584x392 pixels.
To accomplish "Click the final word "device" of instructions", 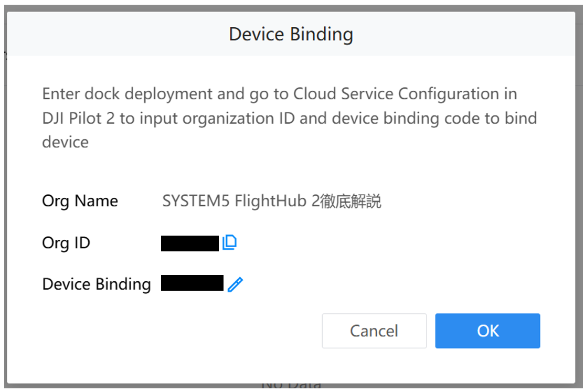I will 66,142.
